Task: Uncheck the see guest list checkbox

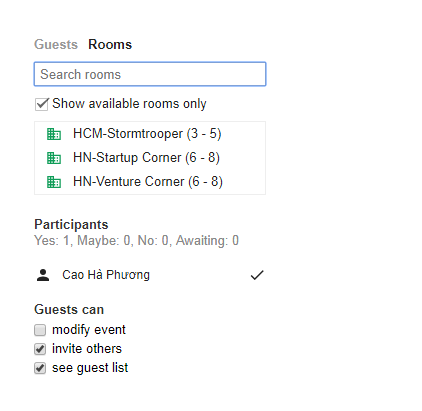Action: pos(40,368)
